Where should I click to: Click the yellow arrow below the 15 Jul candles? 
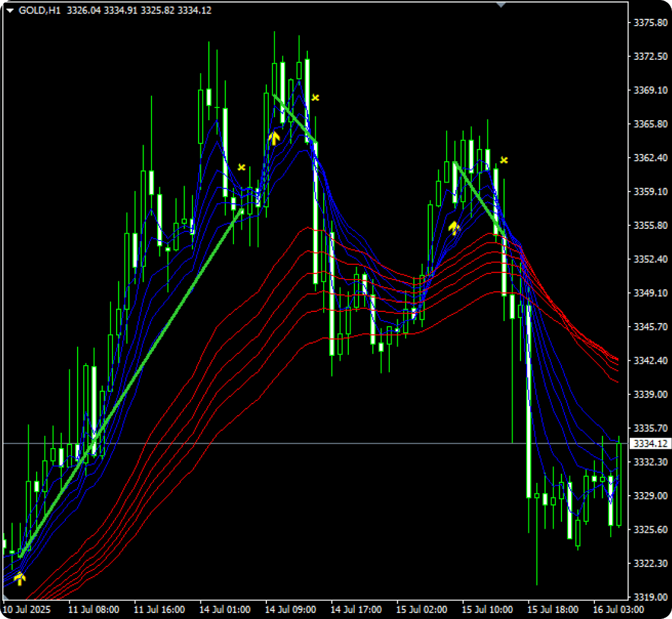[x=453, y=228]
